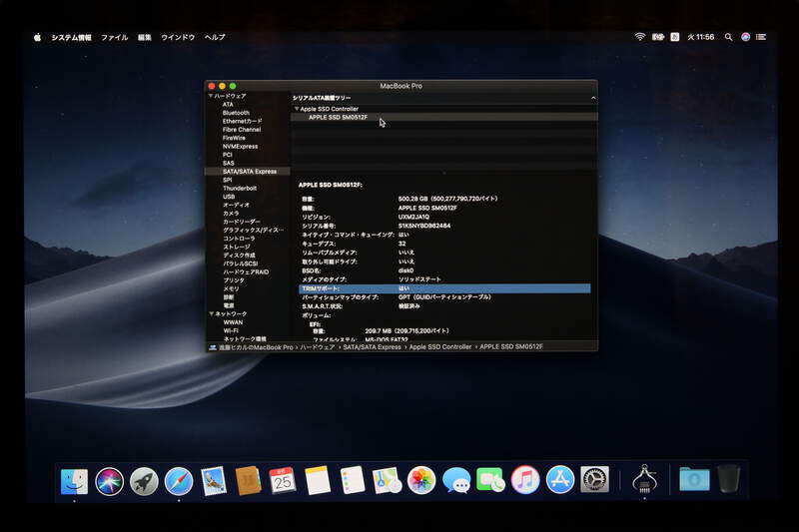Viewport: 799px width, 532px height.
Task: Select USB in sidebar
Action: tap(229, 197)
